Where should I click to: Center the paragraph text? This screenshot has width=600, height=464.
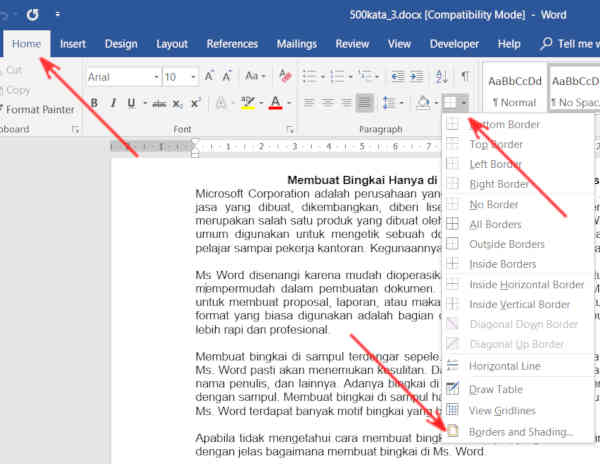tap(328, 103)
